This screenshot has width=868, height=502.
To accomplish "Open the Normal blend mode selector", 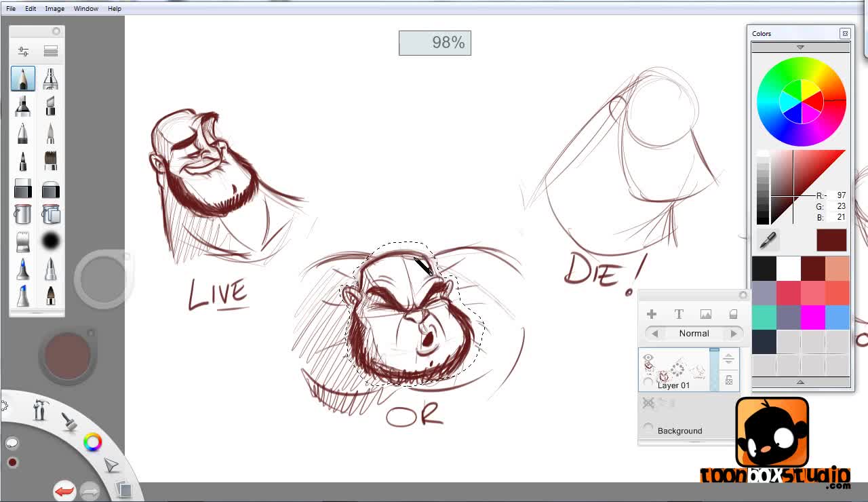I will pos(694,334).
